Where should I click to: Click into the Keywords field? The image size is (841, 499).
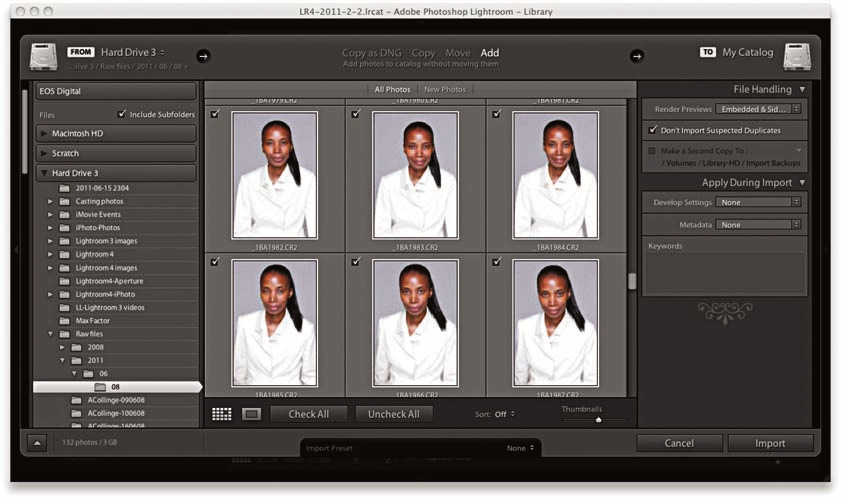(724, 272)
